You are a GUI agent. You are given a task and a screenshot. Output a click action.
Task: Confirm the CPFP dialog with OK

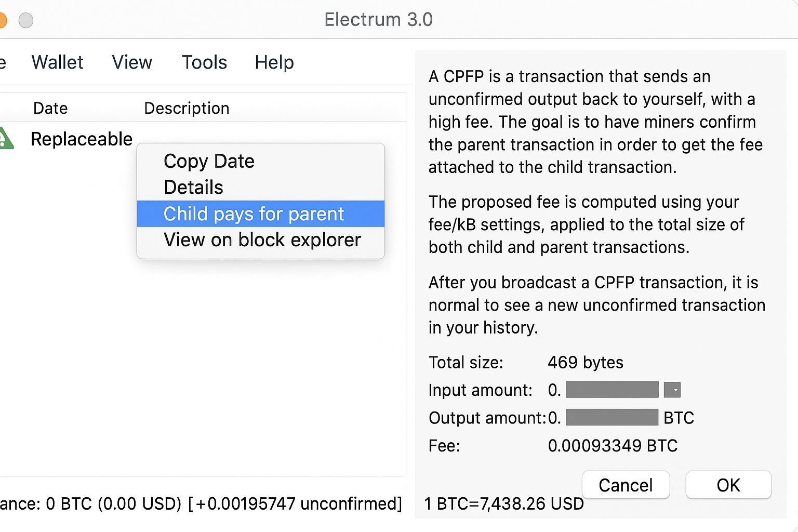click(728, 485)
